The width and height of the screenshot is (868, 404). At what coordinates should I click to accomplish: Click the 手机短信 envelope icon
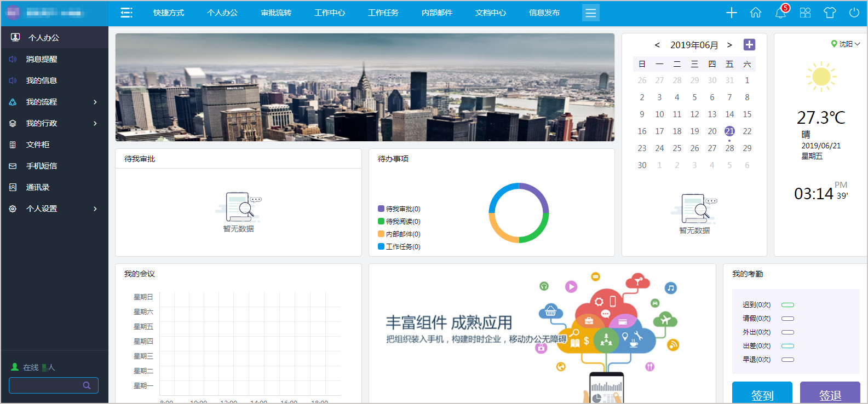(13, 166)
